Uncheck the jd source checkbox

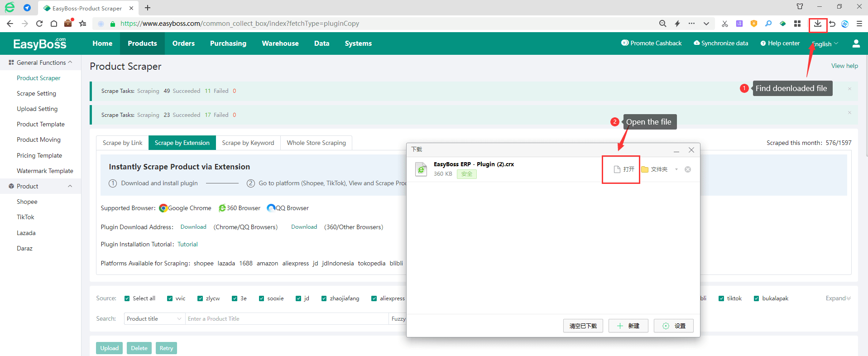298,298
